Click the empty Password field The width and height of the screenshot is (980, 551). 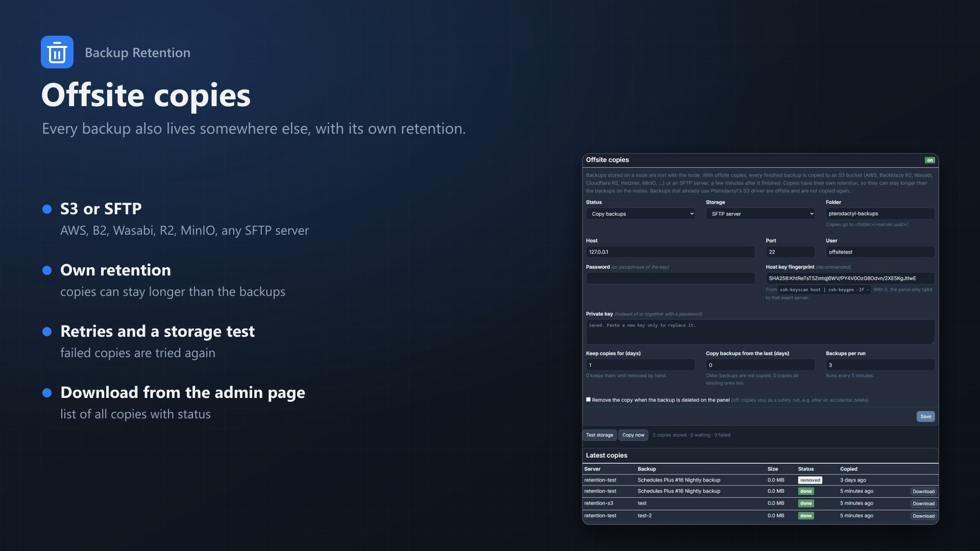(x=670, y=278)
